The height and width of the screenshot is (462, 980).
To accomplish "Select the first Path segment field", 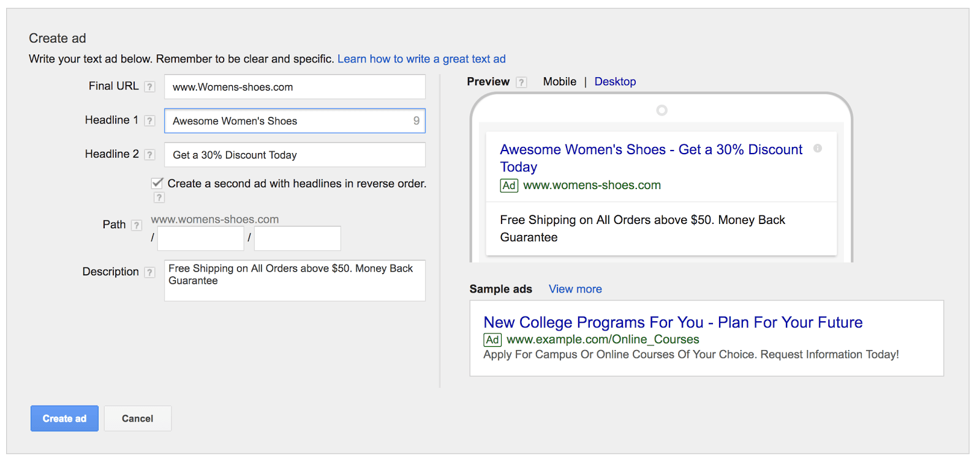I will coord(200,238).
